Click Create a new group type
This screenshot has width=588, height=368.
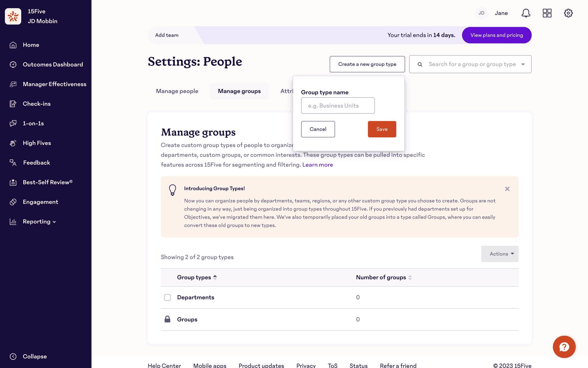[367, 64]
